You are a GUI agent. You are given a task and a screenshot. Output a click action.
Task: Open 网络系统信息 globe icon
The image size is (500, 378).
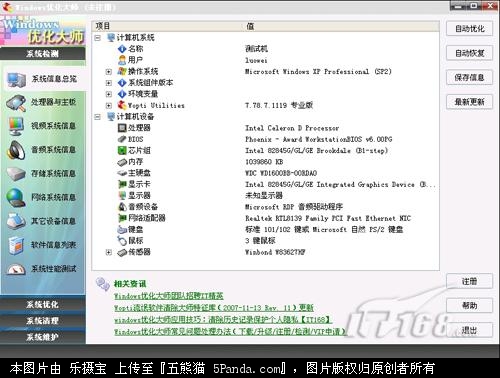coord(16,198)
